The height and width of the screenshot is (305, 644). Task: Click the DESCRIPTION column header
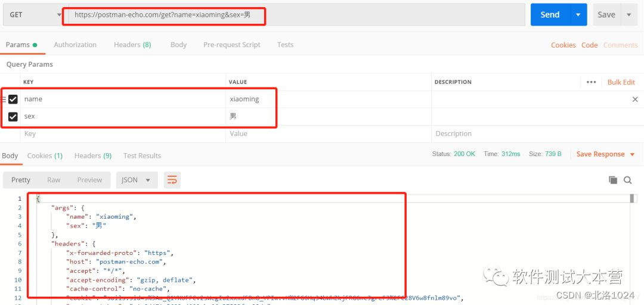point(453,82)
